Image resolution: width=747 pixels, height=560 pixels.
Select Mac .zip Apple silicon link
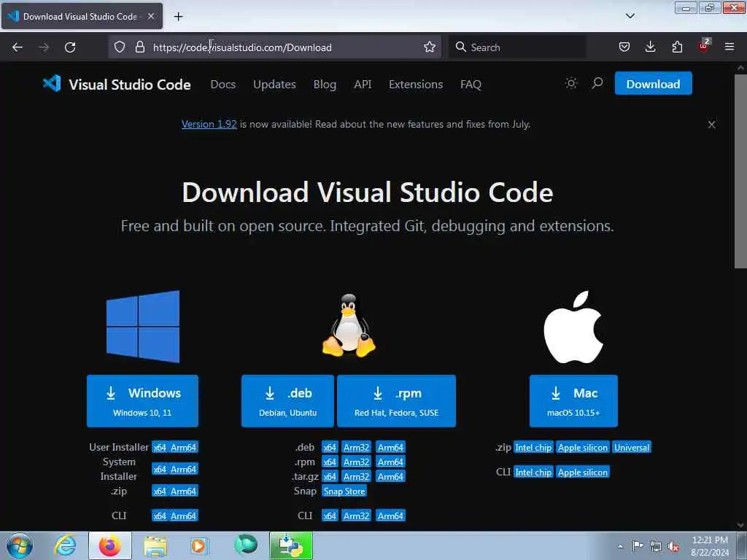tap(583, 448)
